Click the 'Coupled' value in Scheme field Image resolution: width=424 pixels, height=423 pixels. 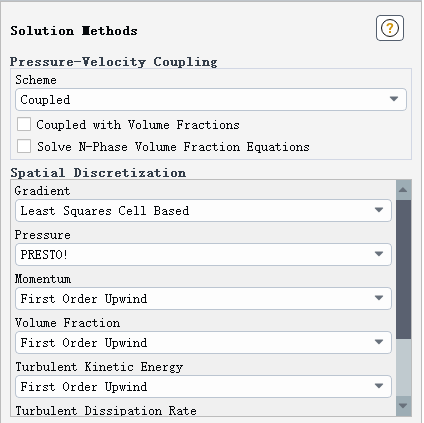[45, 100]
